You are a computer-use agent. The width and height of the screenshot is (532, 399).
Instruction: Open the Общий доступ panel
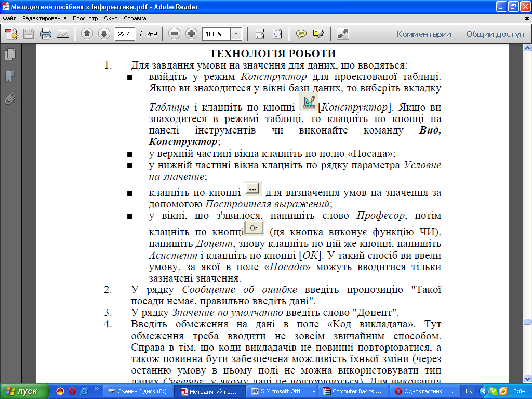coord(495,34)
